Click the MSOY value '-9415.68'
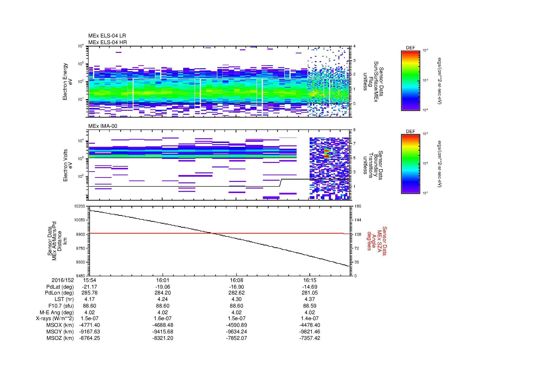555x392 pixels. coord(163,332)
